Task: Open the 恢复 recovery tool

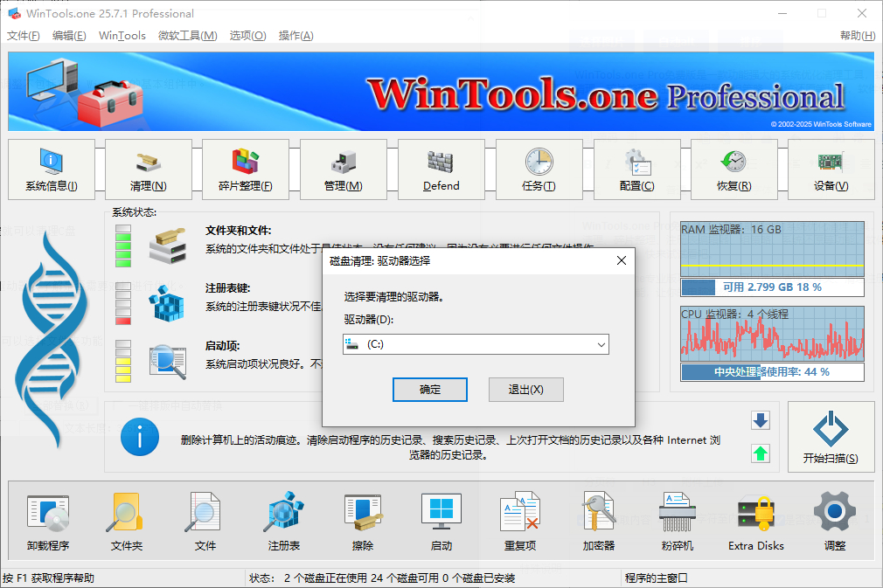Action: pos(735,169)
